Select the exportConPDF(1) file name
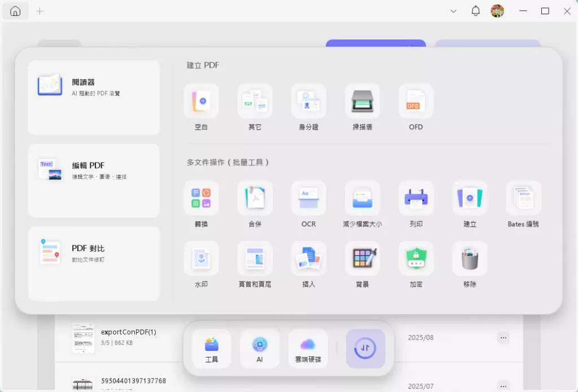 click(129, 332)
